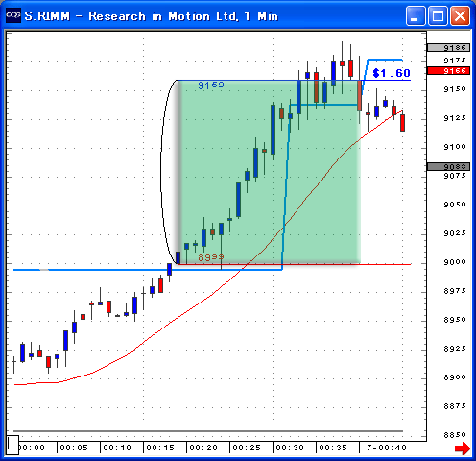
Task: Click the 8925 price scale label
Action: 455,349
